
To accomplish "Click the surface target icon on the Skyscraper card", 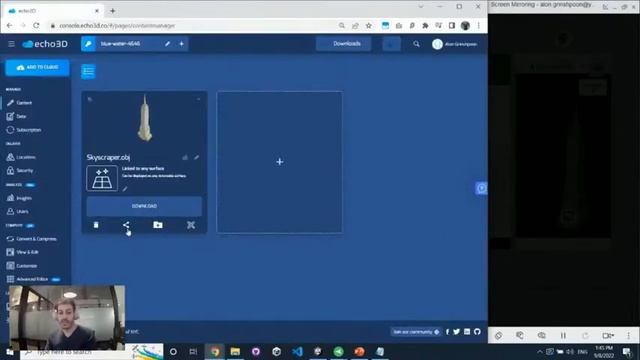I will 102,178.
